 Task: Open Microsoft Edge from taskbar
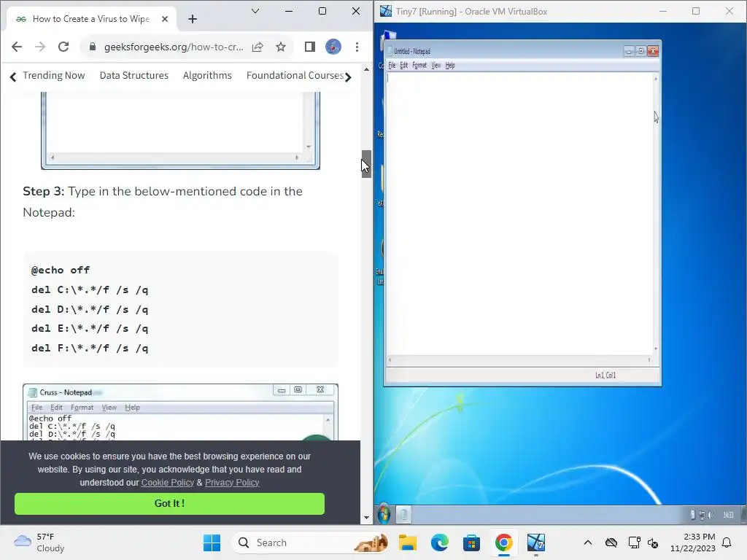[440, 542]
